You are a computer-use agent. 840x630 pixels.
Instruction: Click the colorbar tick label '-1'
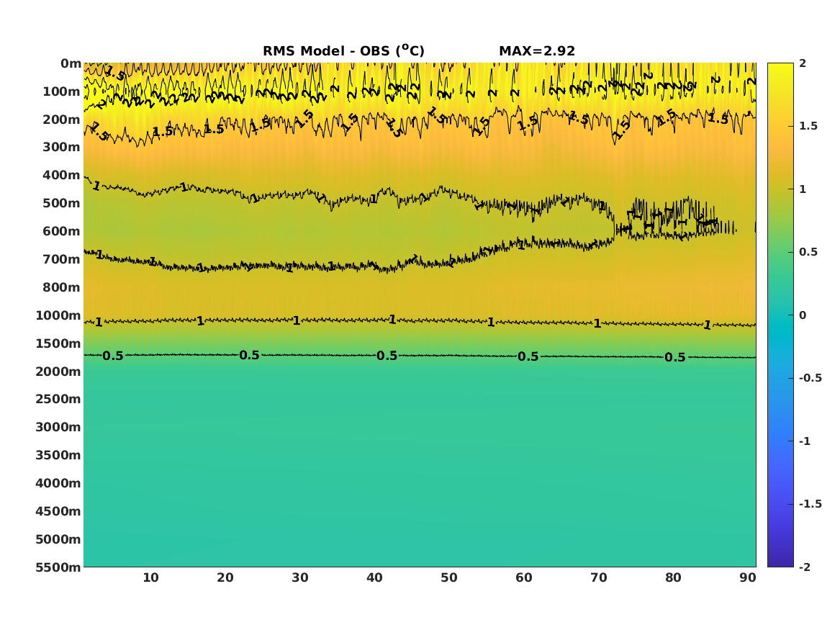pyautogui.click(x=805, y=441)
